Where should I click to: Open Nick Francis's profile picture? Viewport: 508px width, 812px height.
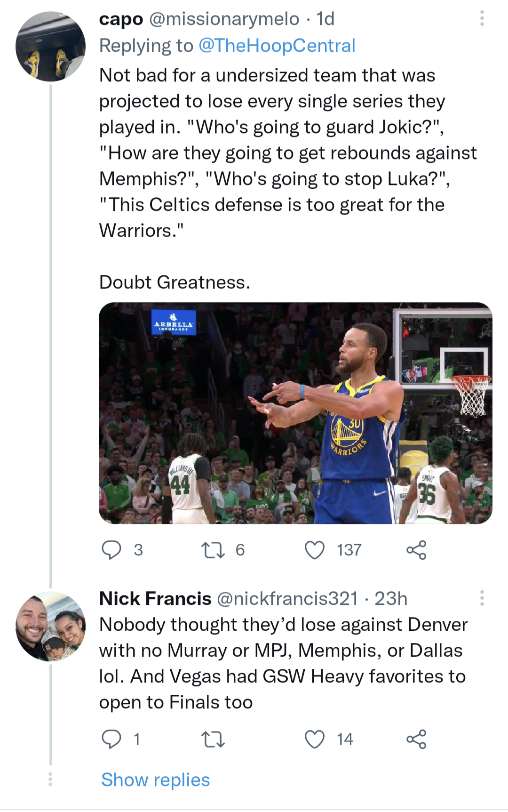click(x=50, y=626)
